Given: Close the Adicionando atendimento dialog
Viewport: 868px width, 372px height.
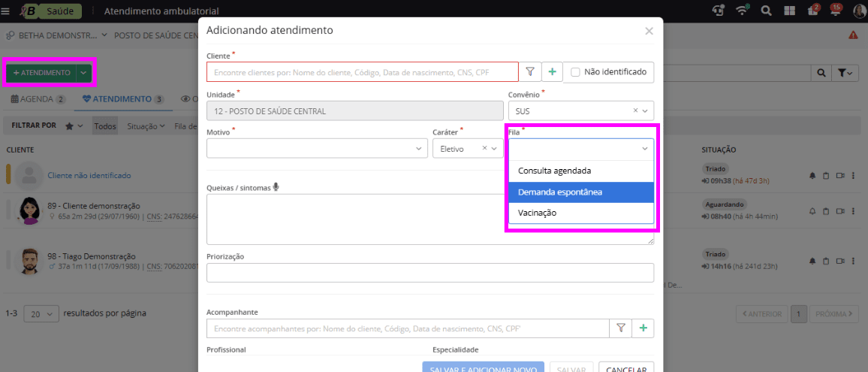Looking at the screenshot, I should pyautogui.click(x=649, y=31).
